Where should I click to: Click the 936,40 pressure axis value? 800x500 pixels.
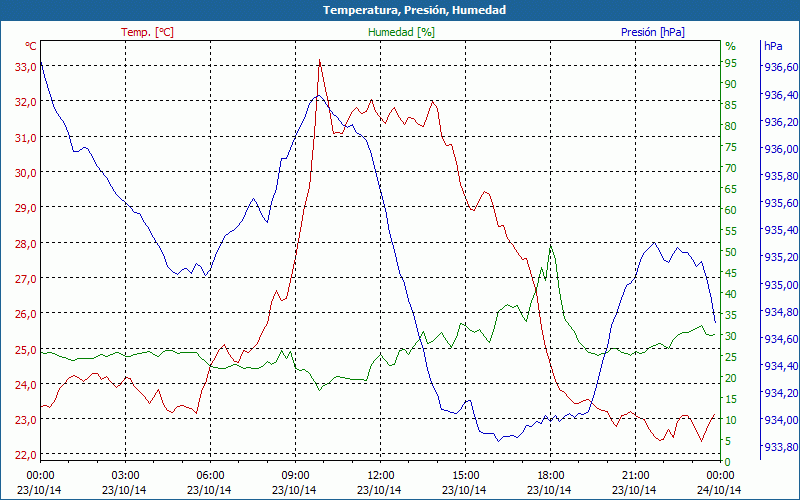[780, 95]
